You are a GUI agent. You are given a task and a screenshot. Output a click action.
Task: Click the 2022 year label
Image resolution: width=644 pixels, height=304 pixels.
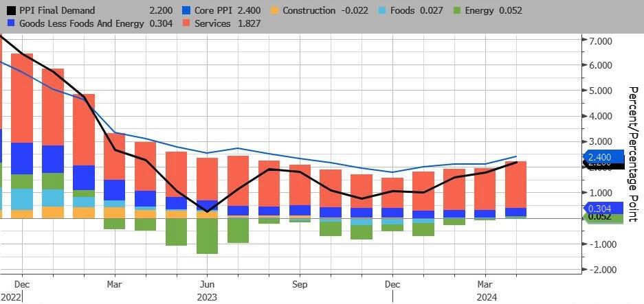tap(11, 297)
